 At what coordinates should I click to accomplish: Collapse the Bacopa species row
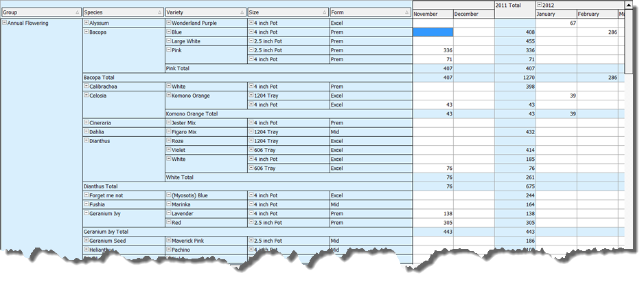tap(87, 32)
